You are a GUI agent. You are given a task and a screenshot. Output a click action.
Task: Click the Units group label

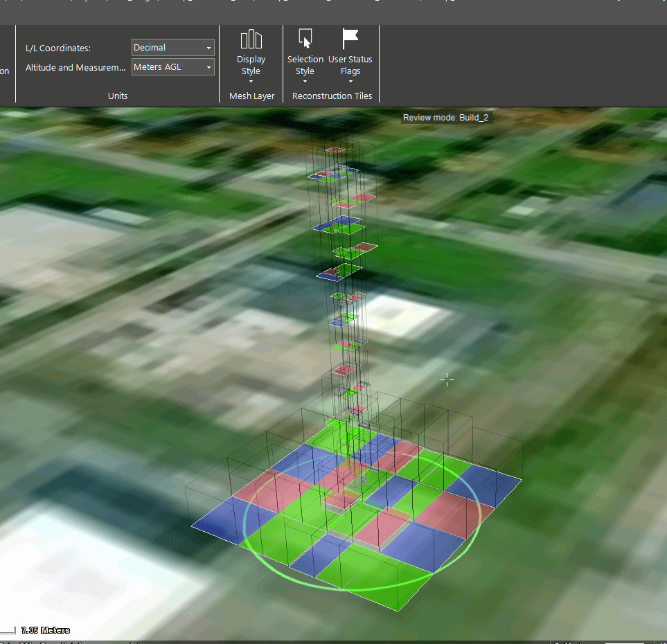118,96
